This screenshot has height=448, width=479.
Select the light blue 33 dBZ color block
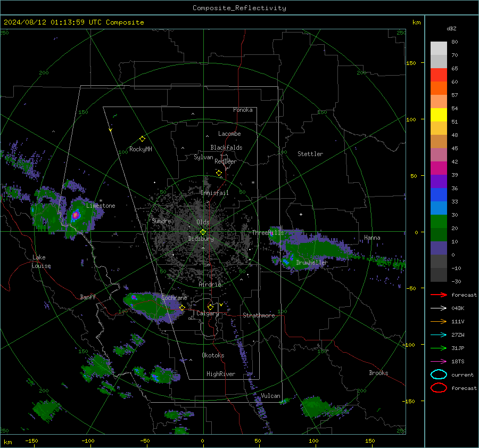pos(439,208)
